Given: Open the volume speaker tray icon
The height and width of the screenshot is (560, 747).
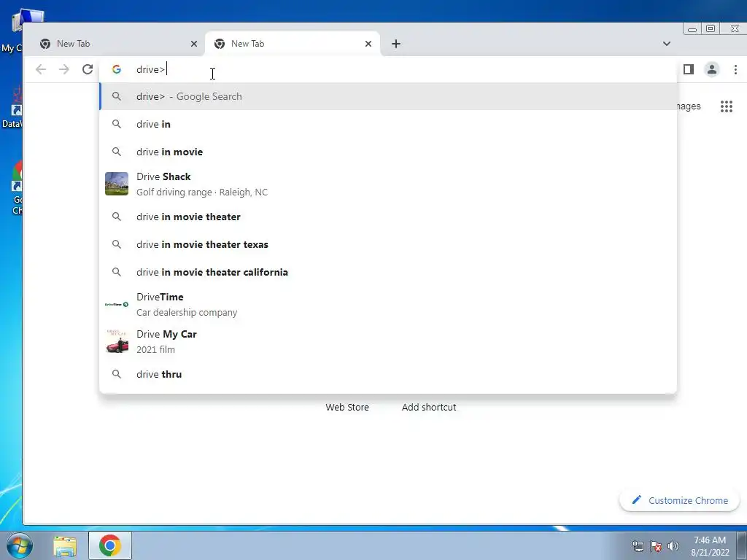Looking at the screenshot, I should pos(673,546).
